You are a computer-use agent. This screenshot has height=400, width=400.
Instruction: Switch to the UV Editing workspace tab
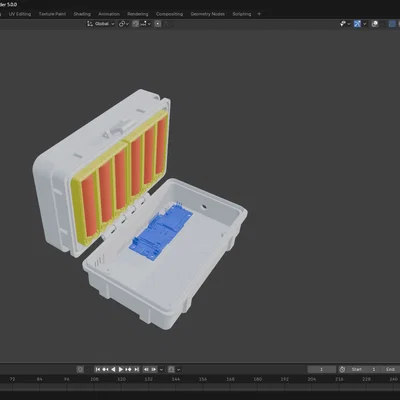click(20, 14)
